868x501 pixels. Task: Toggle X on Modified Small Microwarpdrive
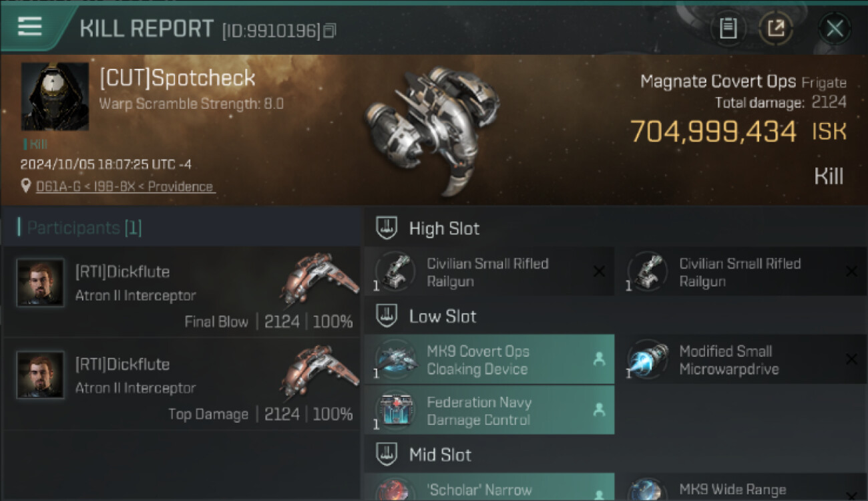(x=851, y=359)
